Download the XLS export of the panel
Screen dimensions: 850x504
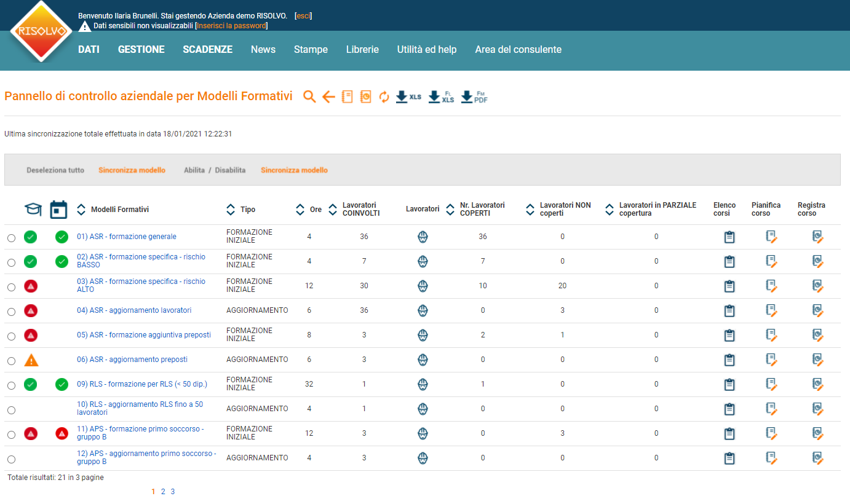pos(407,96)
